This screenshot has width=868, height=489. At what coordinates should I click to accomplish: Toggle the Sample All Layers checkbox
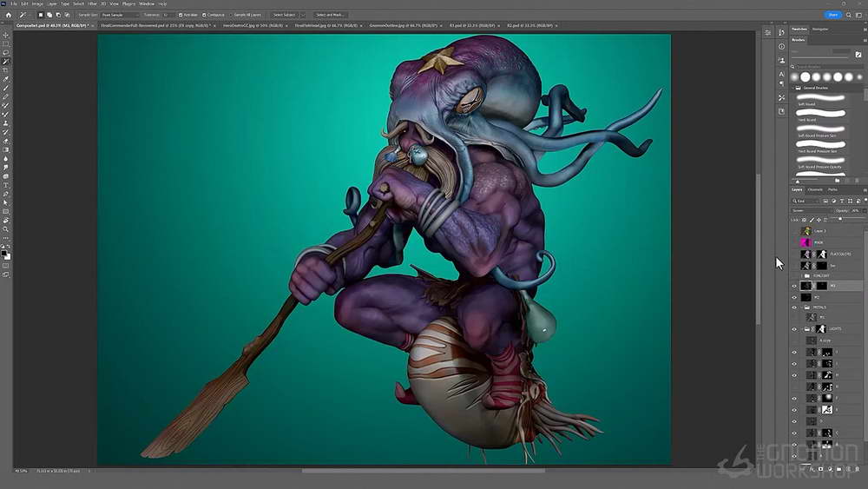point(232,15)
